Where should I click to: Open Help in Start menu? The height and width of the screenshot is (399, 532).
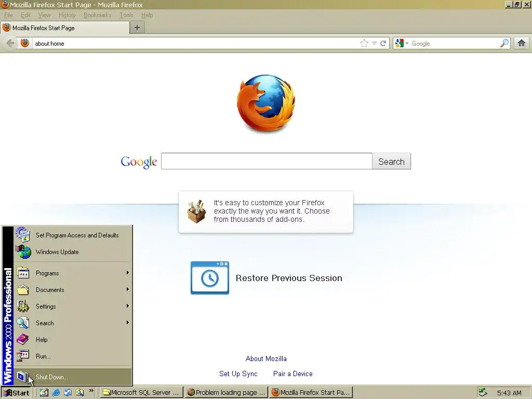click(73, 340)
